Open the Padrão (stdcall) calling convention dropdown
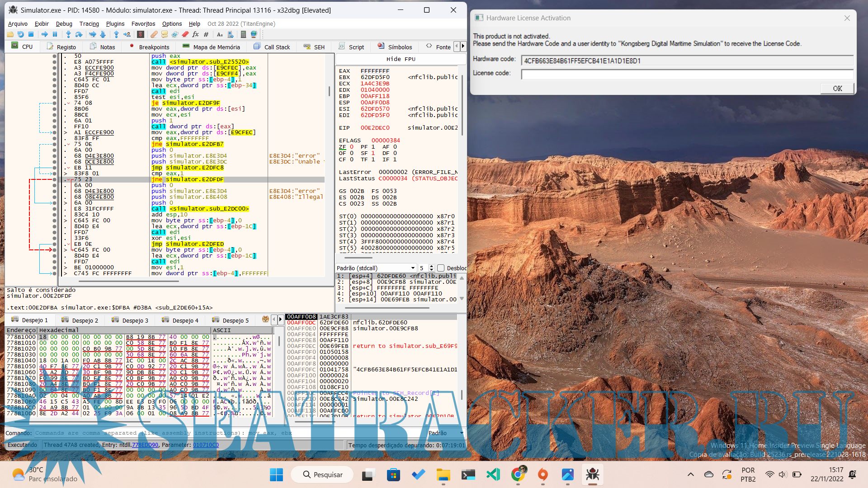Image resolution: width=868 pixels, height=488 pixels. pyautogui.click(x=375, y=268)
